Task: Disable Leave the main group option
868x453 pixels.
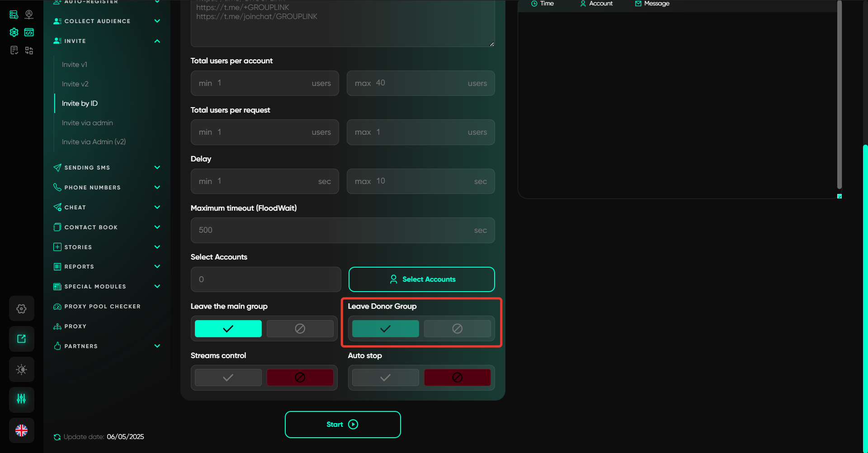Action: click(300, 329)
